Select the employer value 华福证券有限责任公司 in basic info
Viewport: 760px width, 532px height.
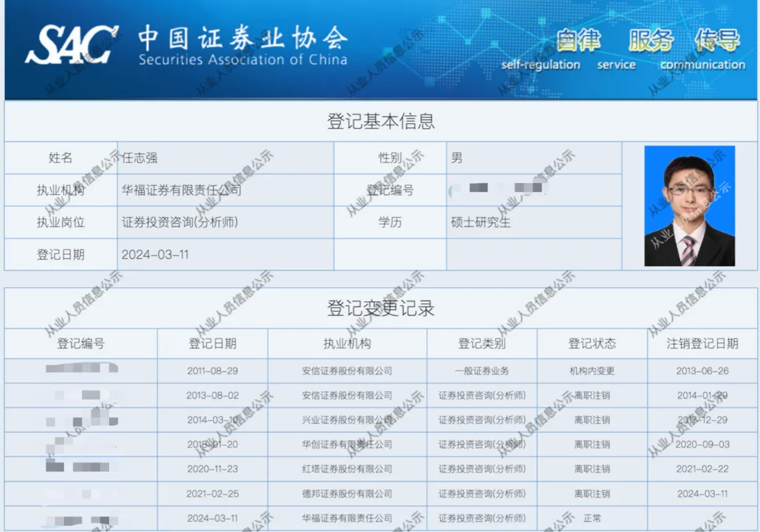tap(182, 190)
